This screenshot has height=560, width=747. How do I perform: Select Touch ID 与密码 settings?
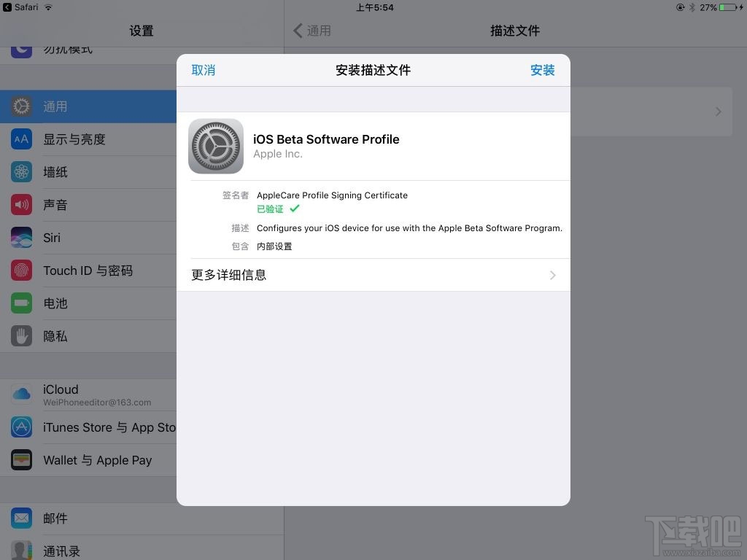[x=88, y=270]
